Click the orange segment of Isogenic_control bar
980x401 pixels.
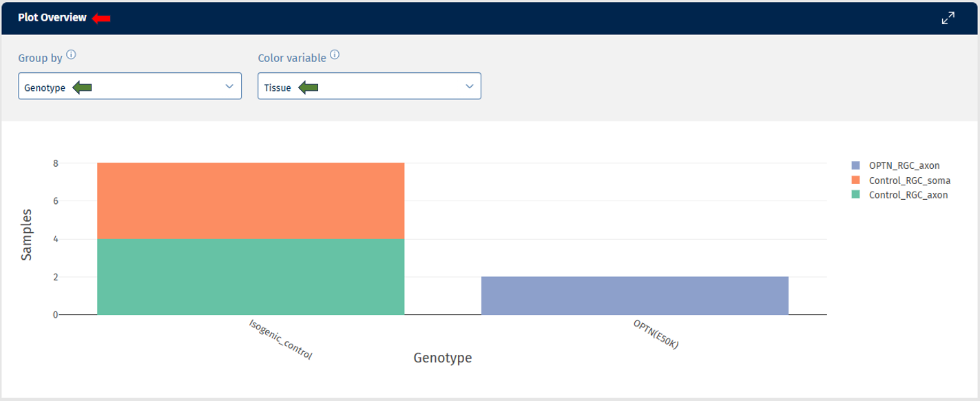click(251, 201)
